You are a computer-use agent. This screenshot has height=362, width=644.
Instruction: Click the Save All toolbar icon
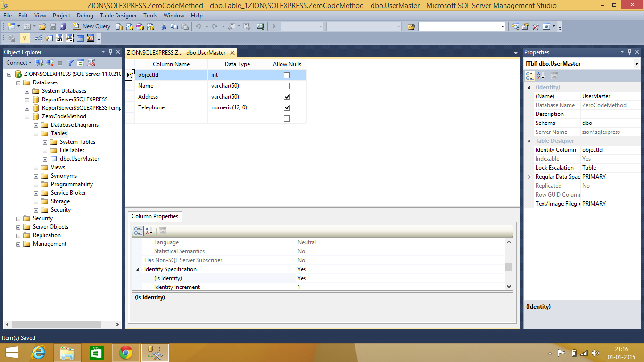point(63,26)
